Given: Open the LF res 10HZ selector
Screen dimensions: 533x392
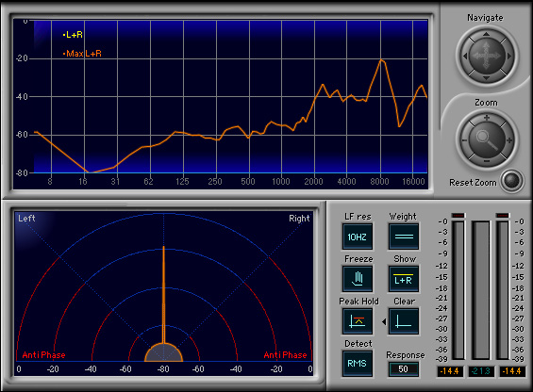Looking at the screenshot, I should [x=358, y=237].
